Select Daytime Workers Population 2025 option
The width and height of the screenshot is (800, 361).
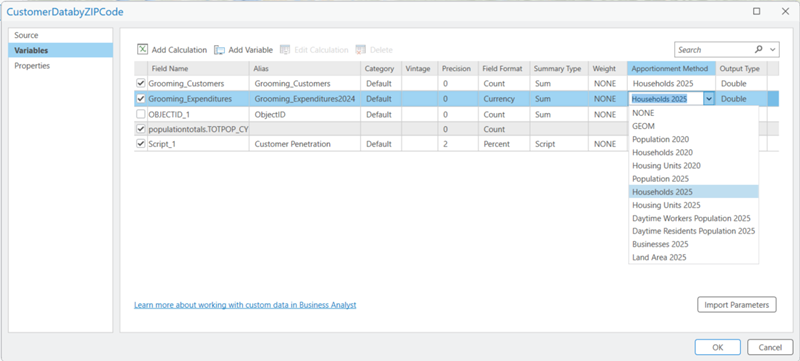693,218
